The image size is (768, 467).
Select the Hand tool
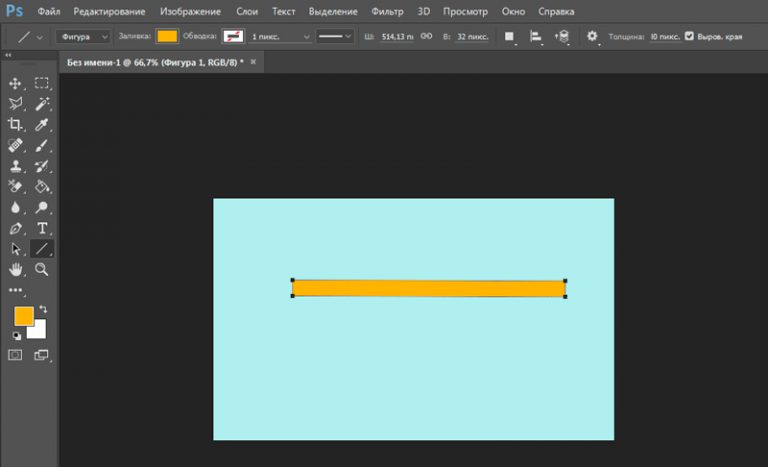(15, 270)
